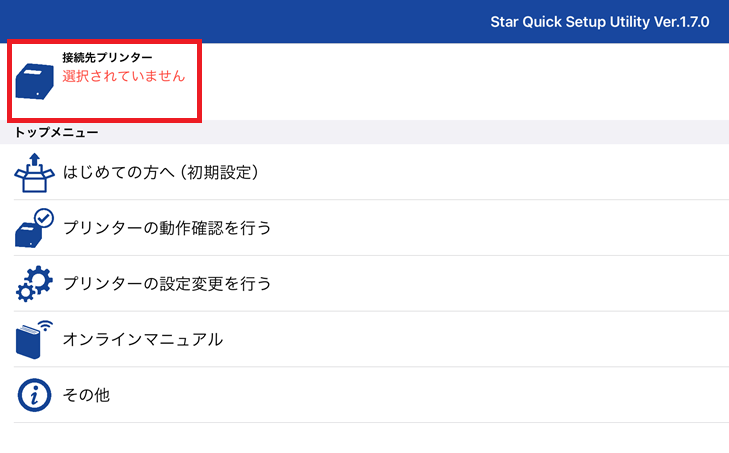Click blank area right of オンラインマニュアル row
The width and height of the screenshot is (729, 453).
(x=474, y=340)
